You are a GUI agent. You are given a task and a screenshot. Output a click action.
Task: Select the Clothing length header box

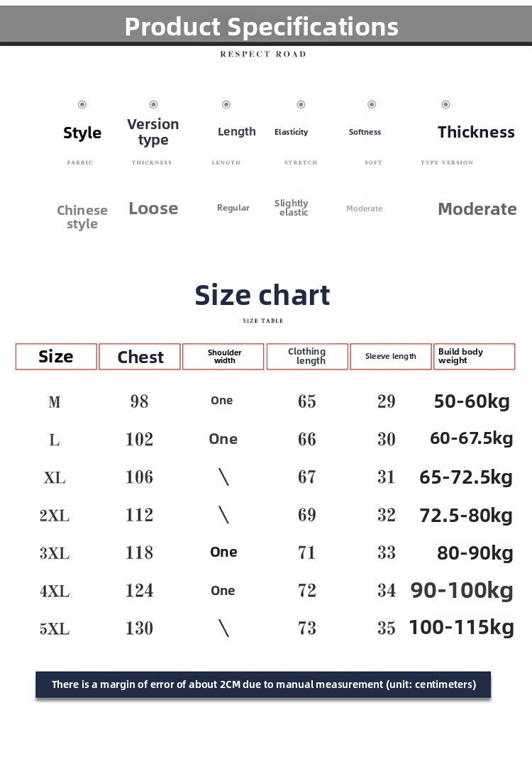pyautogui.click(x=307, y=357)
